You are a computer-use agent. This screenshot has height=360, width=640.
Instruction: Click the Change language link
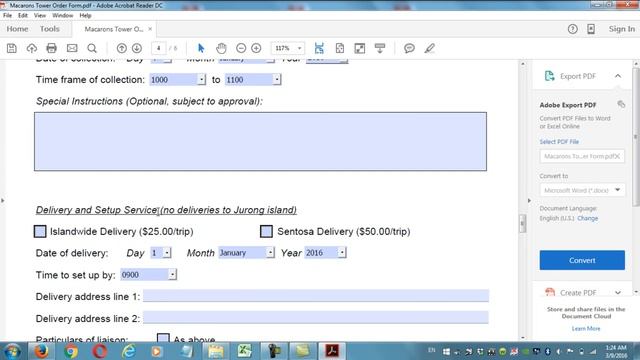588,218
